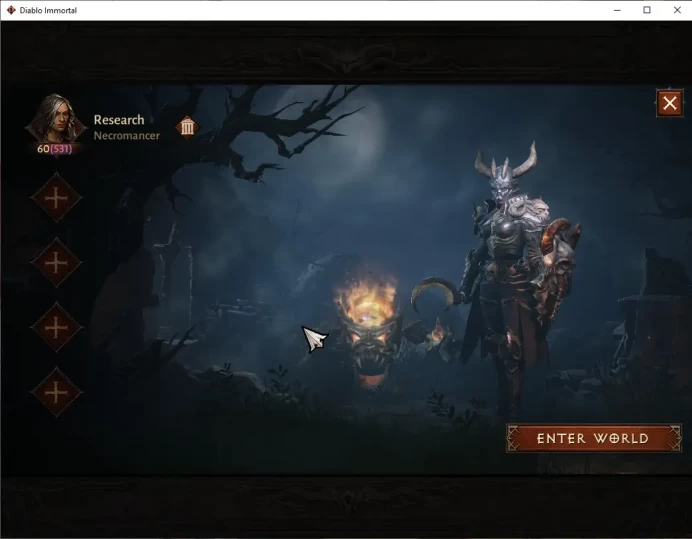This screenshot has height=539, width=692.
Task: Close the Diablo Immortal window
Action: click(677, 10)
